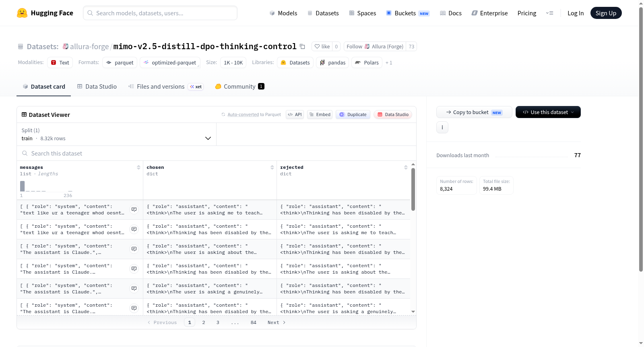Expand the train split dropdown

(x=116, y=134)
